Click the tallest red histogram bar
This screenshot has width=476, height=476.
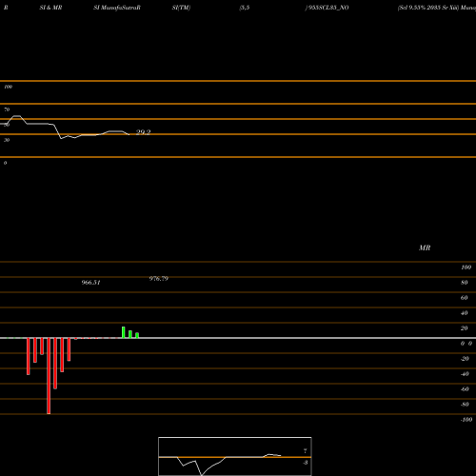click(x=49, y=376)
